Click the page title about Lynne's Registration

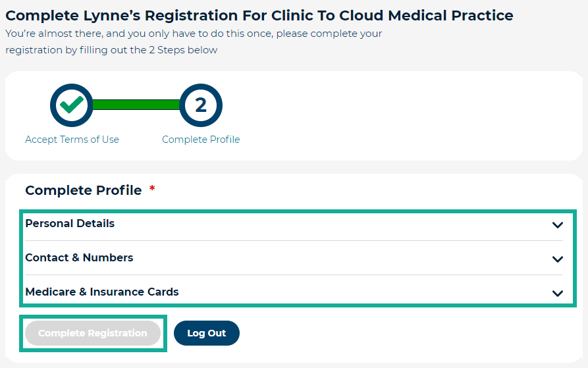point(259,15)
